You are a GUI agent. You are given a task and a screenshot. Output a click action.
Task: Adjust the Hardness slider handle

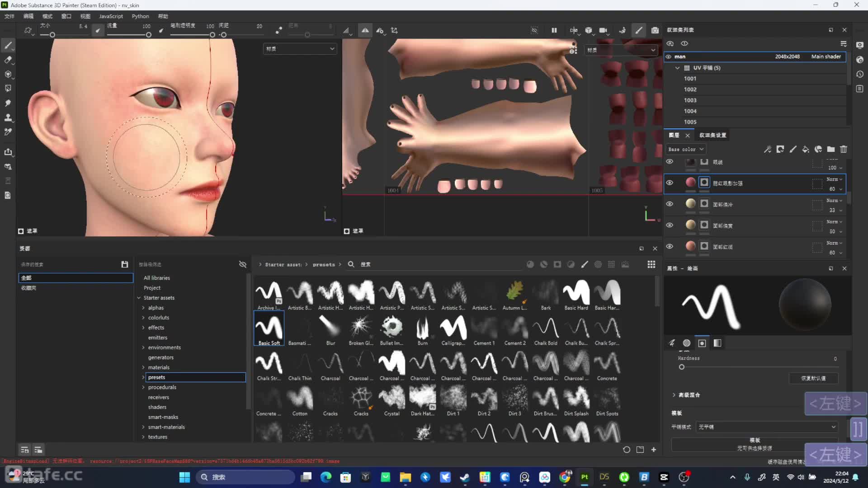(682, 367)
